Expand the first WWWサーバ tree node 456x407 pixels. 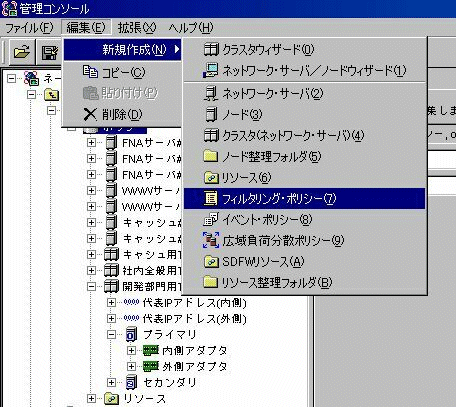91,191
